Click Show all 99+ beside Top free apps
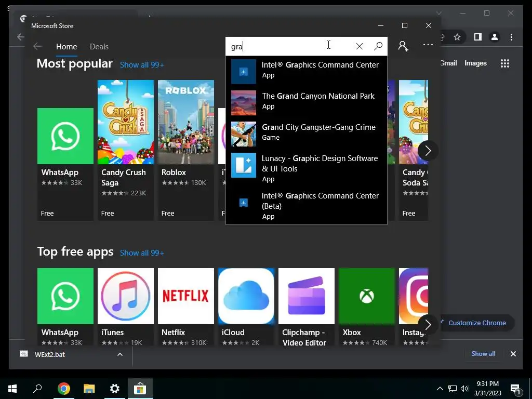The height and width of the screenshot is (399, 532). coord(142,253)
